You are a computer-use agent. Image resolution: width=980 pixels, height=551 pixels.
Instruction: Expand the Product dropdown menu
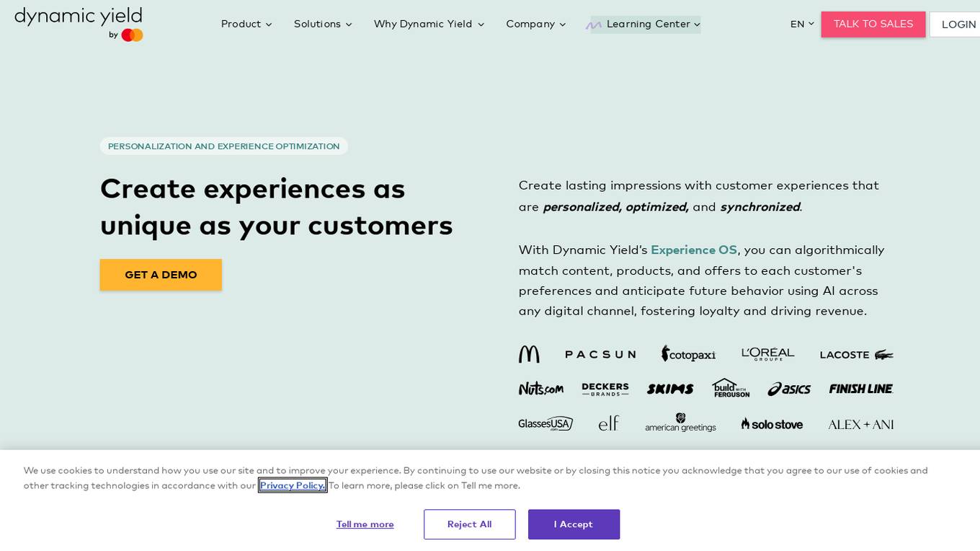246,24
